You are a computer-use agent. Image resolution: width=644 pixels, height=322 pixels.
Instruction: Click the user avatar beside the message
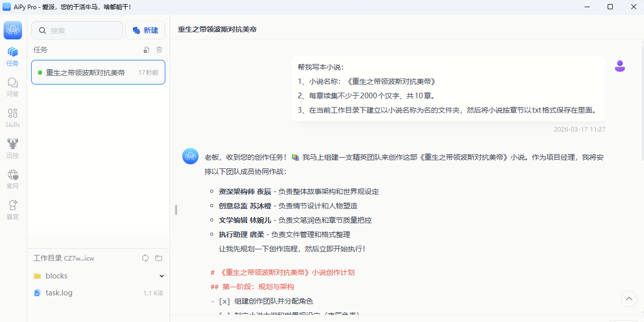coord(620,66)
